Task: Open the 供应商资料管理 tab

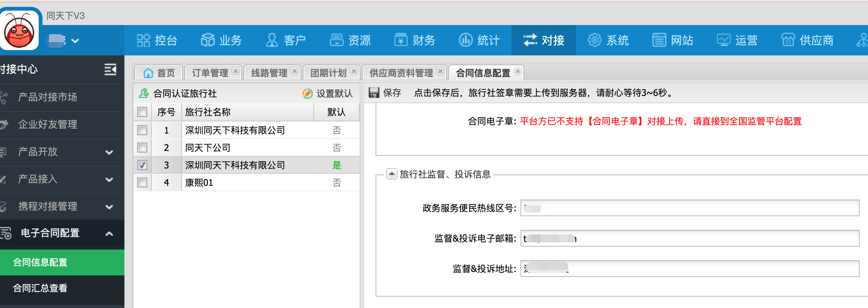Action: [x=401, y=73]
